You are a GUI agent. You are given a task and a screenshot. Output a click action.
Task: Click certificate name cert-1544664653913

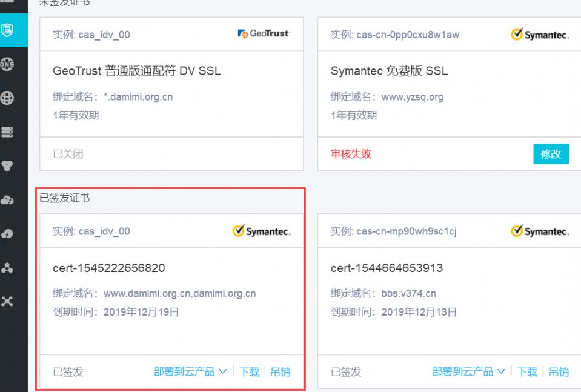[387, 268]
